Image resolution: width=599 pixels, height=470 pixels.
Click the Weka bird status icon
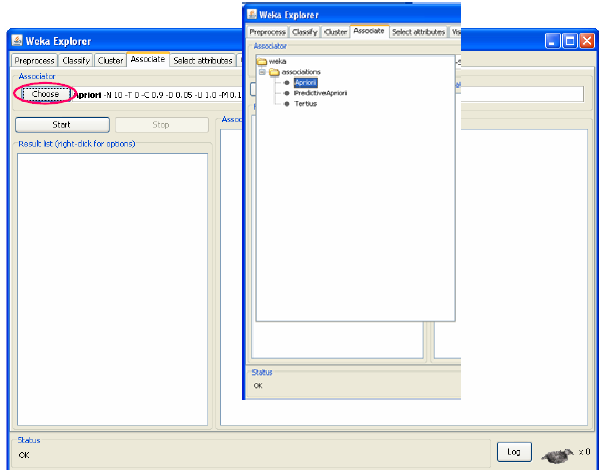coord(557,455)
